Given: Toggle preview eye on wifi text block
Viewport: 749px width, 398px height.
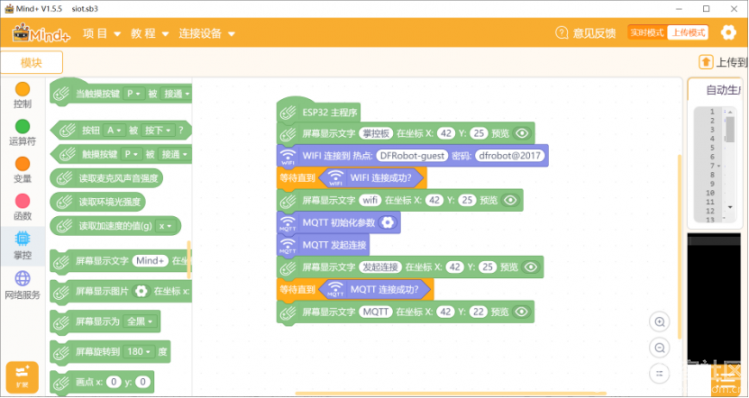Looking at the screenshot, I should point(510,200).
